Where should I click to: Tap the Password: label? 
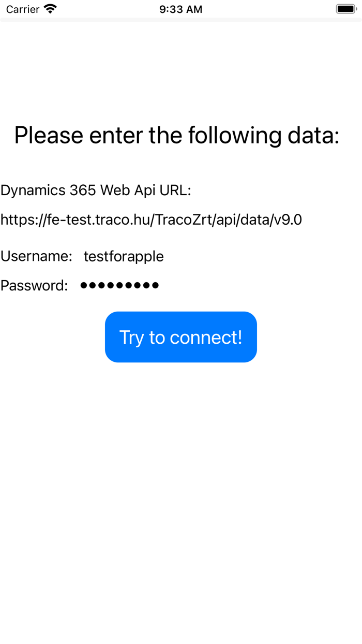(x=34, y=285)
